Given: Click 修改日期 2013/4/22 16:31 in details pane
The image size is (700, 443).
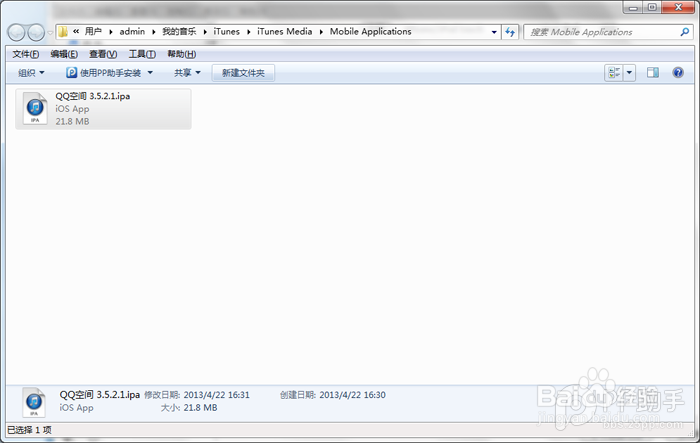Looking at the screenshot, I should [197, 395].
